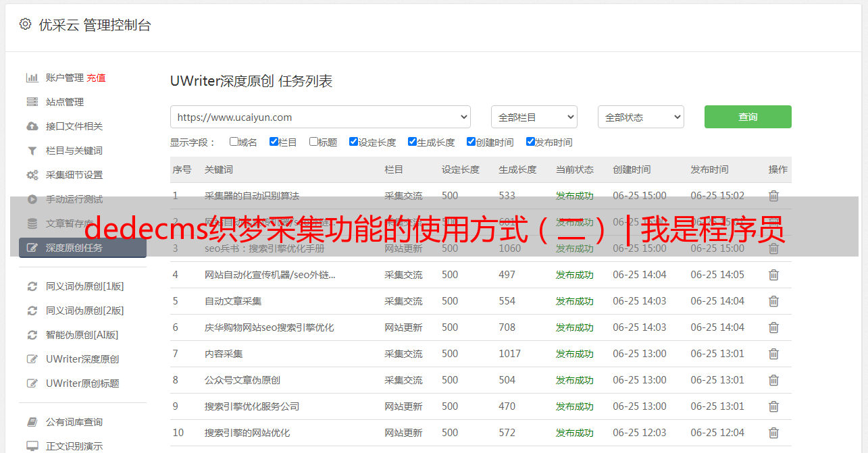Enable the 标题 display field checkbox
This screenshot has width=868, height=453.
[313, 142]
